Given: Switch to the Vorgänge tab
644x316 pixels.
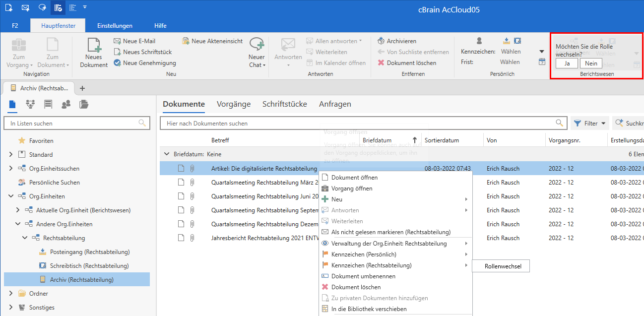Looking at the screenshot, I should 233,104.
